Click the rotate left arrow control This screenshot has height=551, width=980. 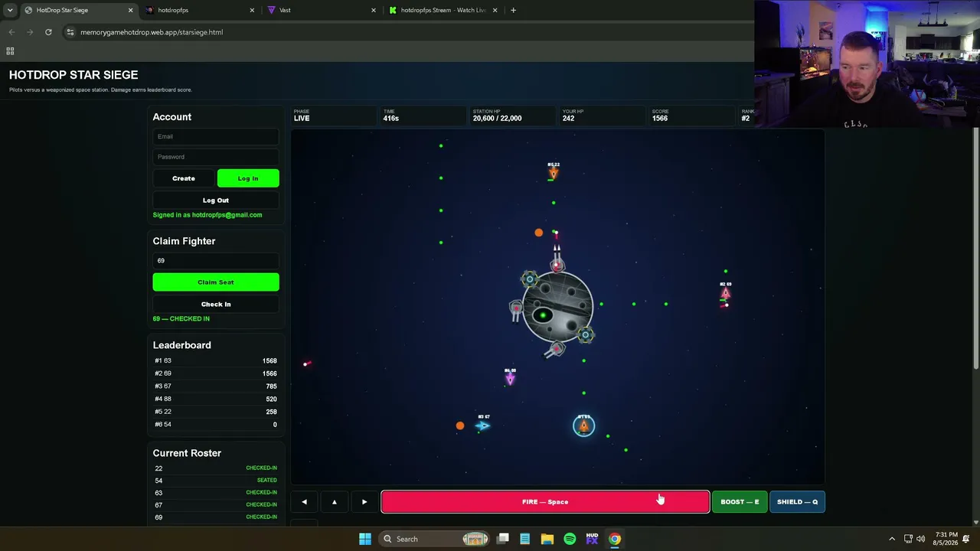click(304, 502)
